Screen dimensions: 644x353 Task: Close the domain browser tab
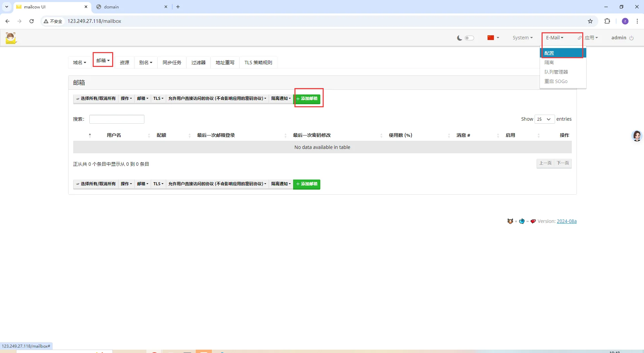click(166, 7)
